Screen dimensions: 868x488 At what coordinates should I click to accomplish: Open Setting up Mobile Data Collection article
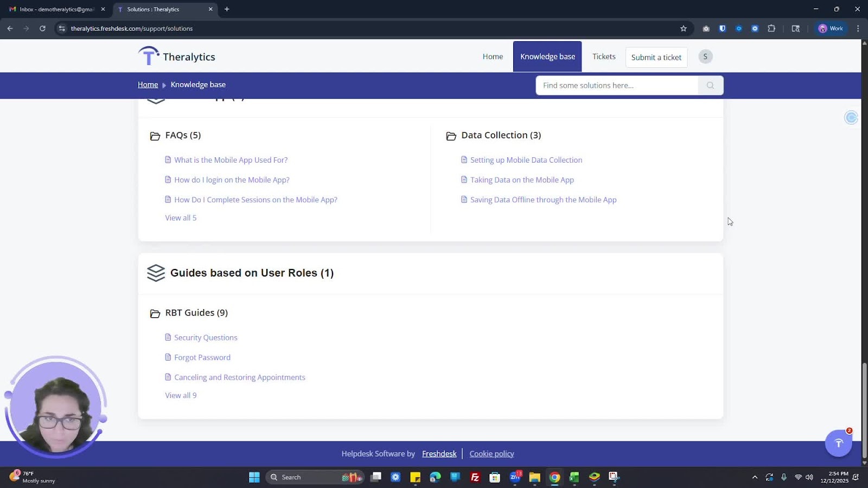[526, 160]
